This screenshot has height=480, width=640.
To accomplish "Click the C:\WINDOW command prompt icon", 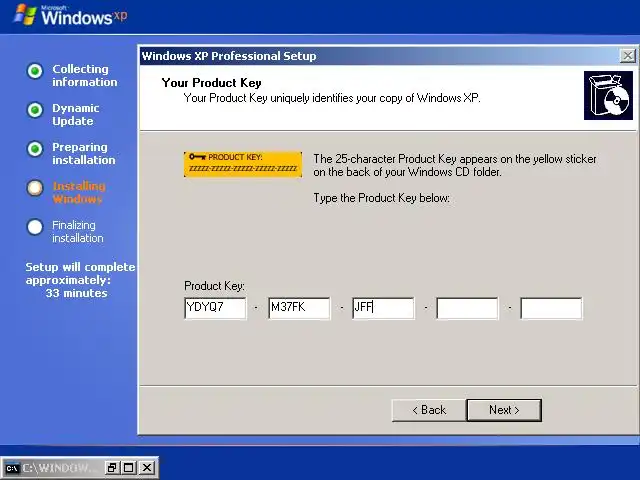I will pos(13,468).
